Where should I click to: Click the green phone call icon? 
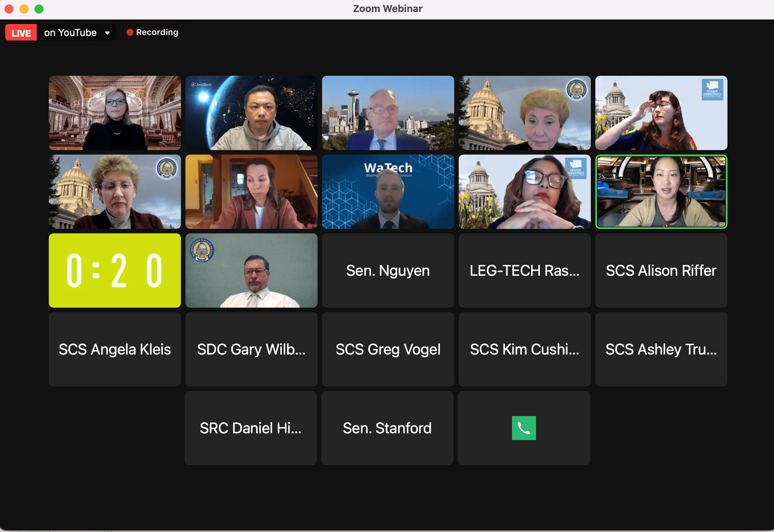(524, 428)
